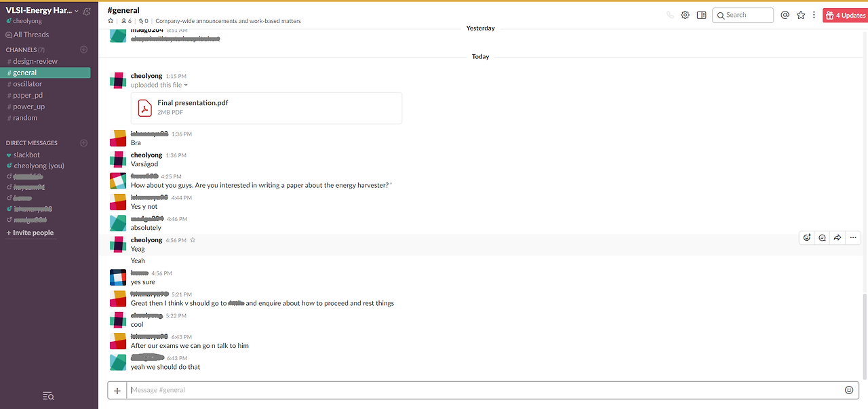This screenshot has height=409, width=868.
Task: Open overflow options via the vertical dots menu
Action: [814, 14]
